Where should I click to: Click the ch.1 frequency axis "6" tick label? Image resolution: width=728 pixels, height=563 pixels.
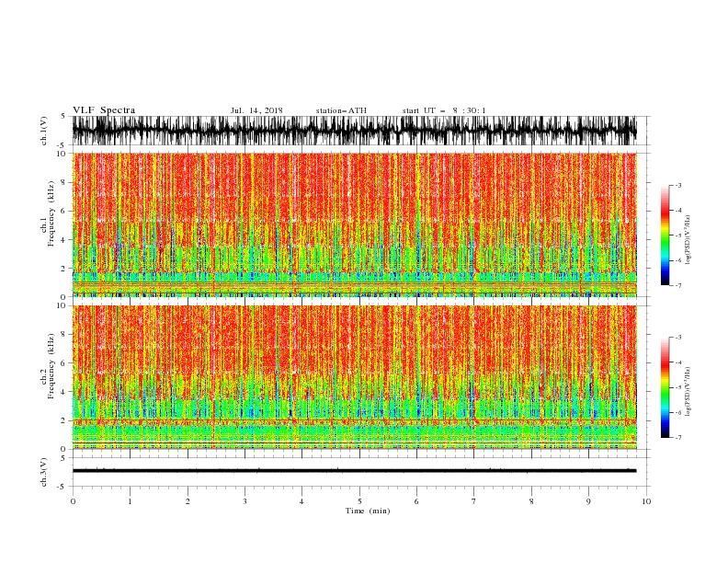[x=64, y=211]
